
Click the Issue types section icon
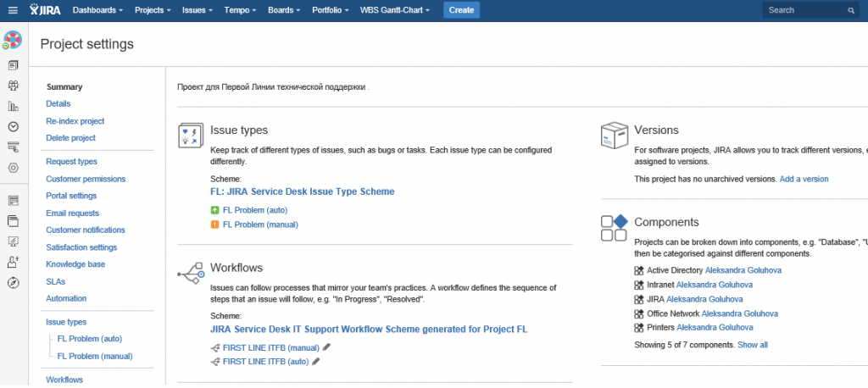click(191, 136)
